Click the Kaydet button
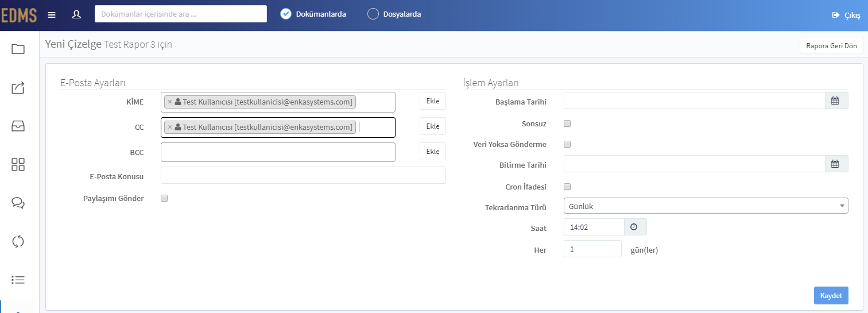 click(x=831, y=295)
